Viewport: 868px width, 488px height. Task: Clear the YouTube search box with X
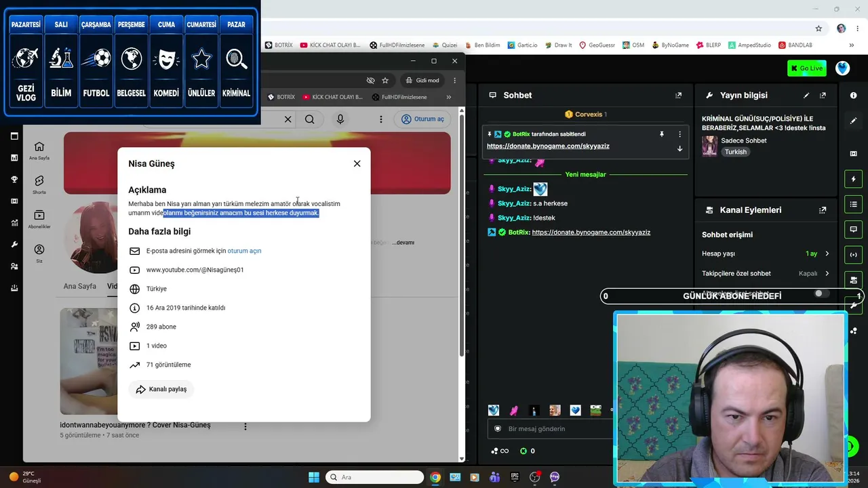(288, 119)
